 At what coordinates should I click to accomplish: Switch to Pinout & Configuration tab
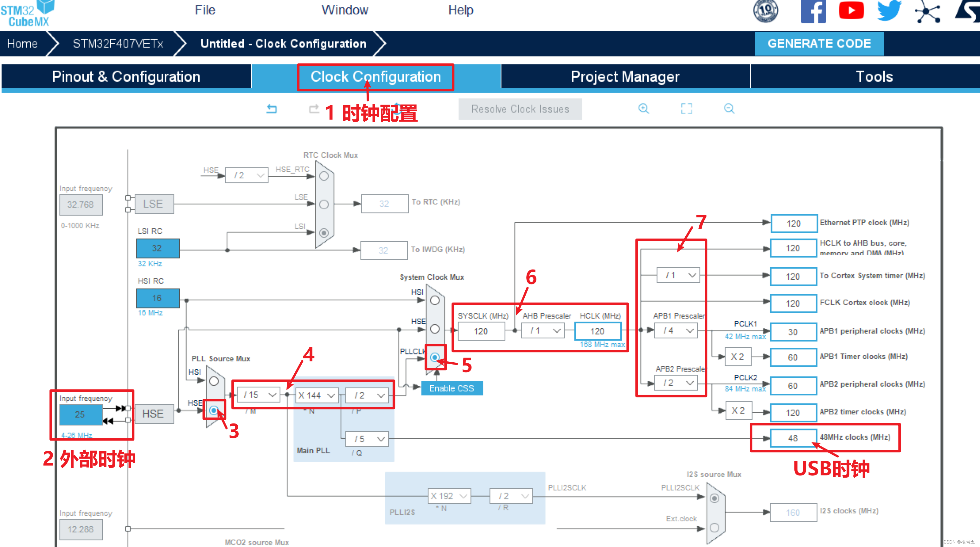click(x=126, y=77)
